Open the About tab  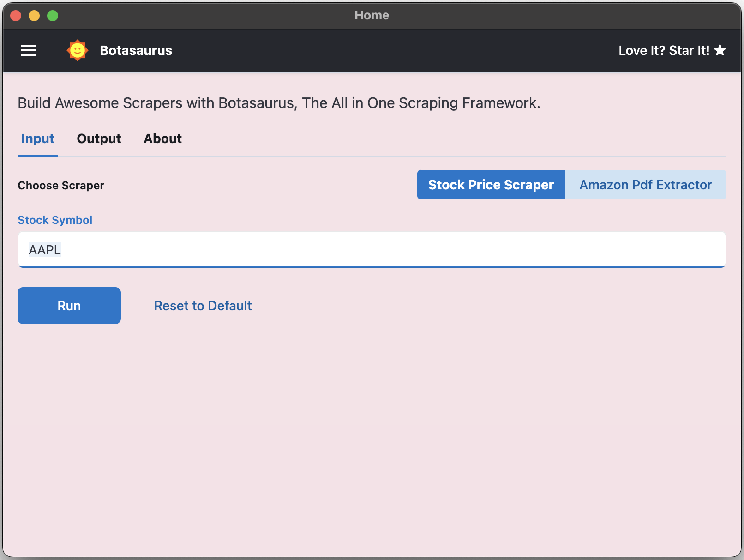(x=162, y=138)
